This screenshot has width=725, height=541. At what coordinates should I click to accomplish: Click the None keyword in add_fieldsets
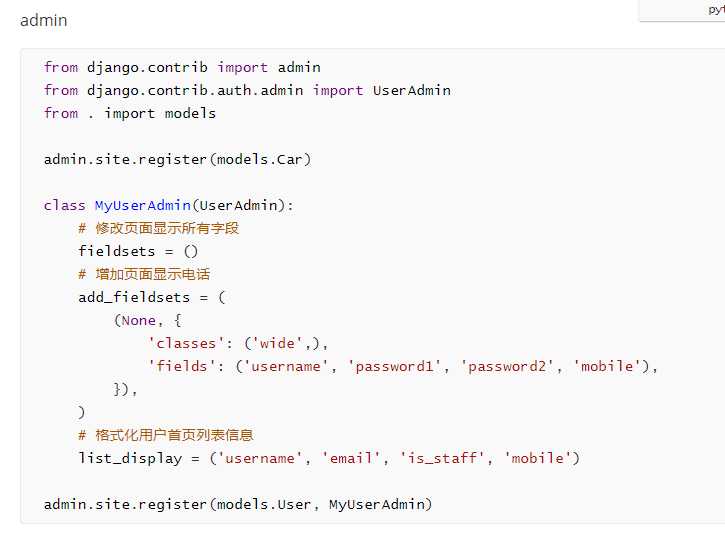coord(139,320)
